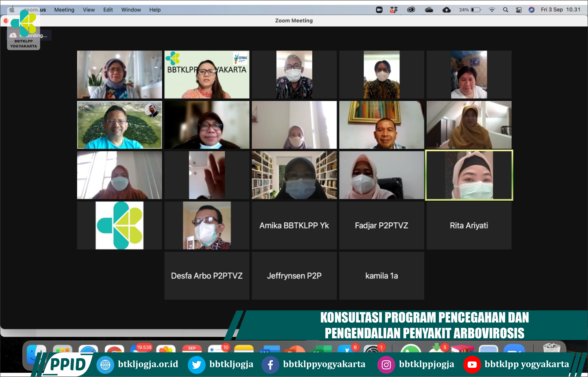This screenshot has width=588, height=377.
Task: Open the Dropbox menu bar icon
Action: click(x=394, y=10)
